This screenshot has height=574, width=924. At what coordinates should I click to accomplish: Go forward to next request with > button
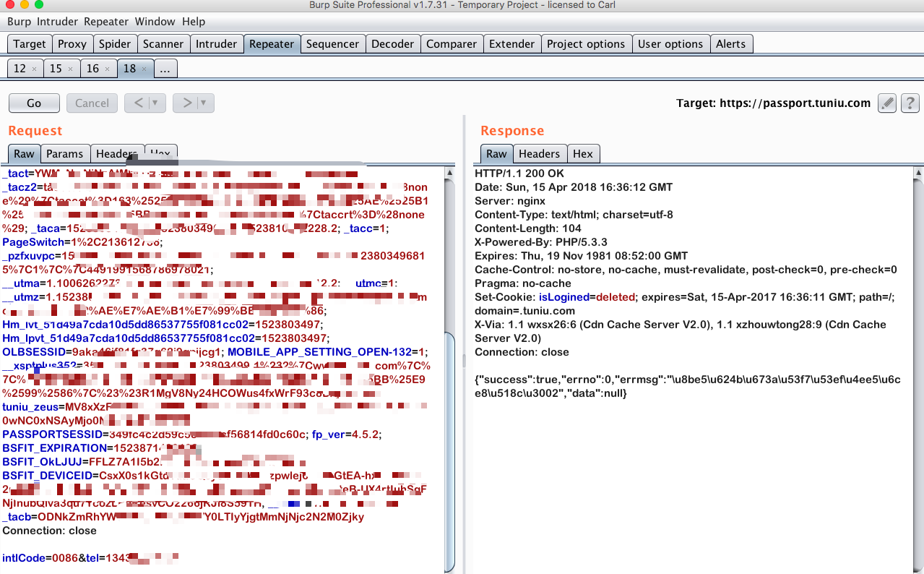point(186,103)
